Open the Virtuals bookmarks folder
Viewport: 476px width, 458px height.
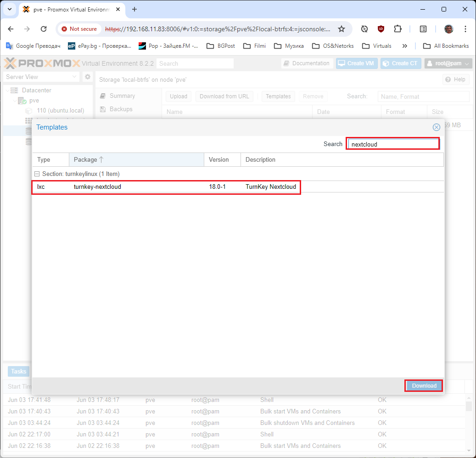pyautogui.click(x=377, y=46)
